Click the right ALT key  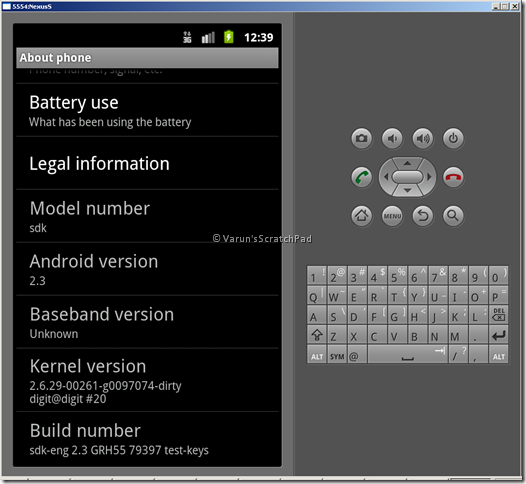click(x=498, y=355)
